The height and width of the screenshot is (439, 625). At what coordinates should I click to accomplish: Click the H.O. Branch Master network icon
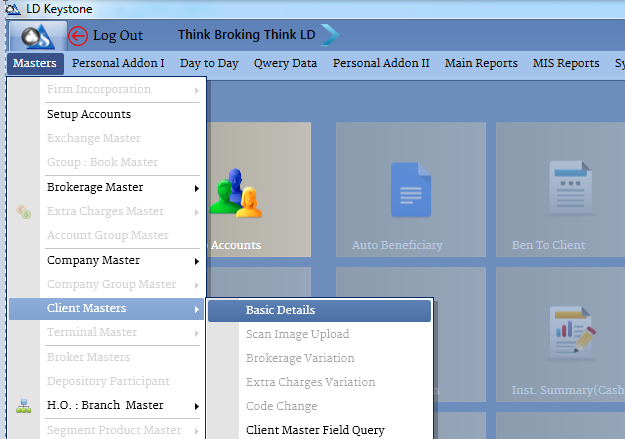point(24,406)
